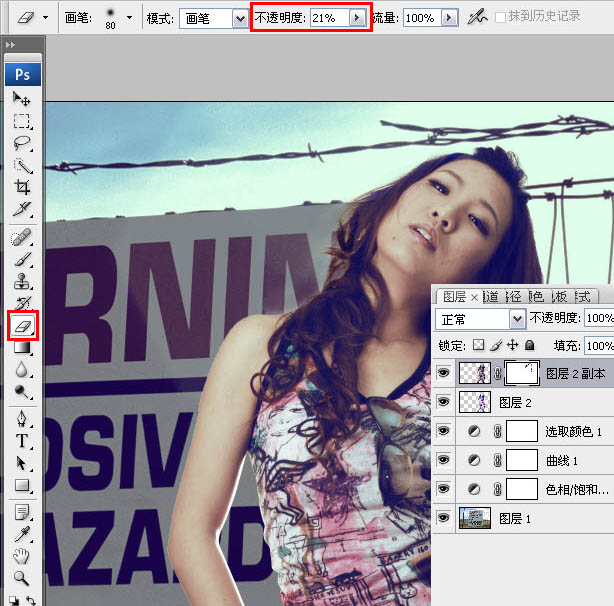Select the Crop tool
Screen dimensions: 614x606
coord(22,187)
